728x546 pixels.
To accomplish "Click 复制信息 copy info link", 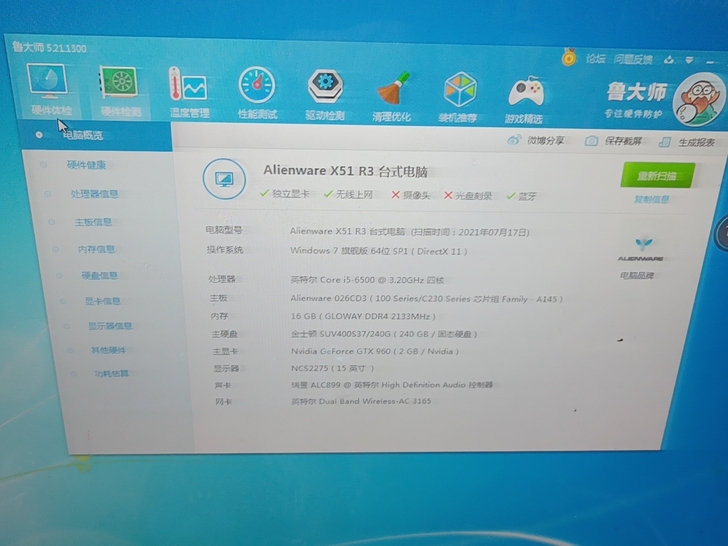I will pos(652,199).
